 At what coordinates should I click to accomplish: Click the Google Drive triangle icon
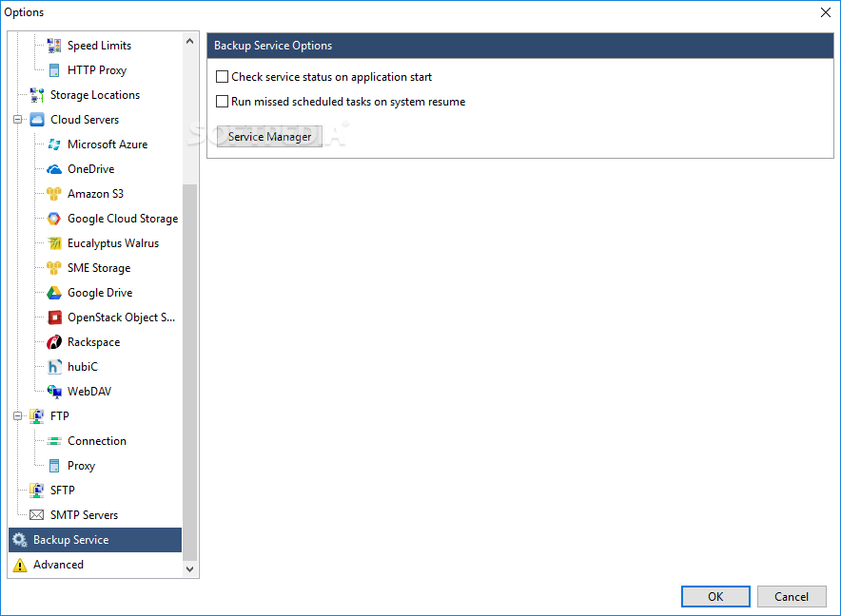pos(54,293)
